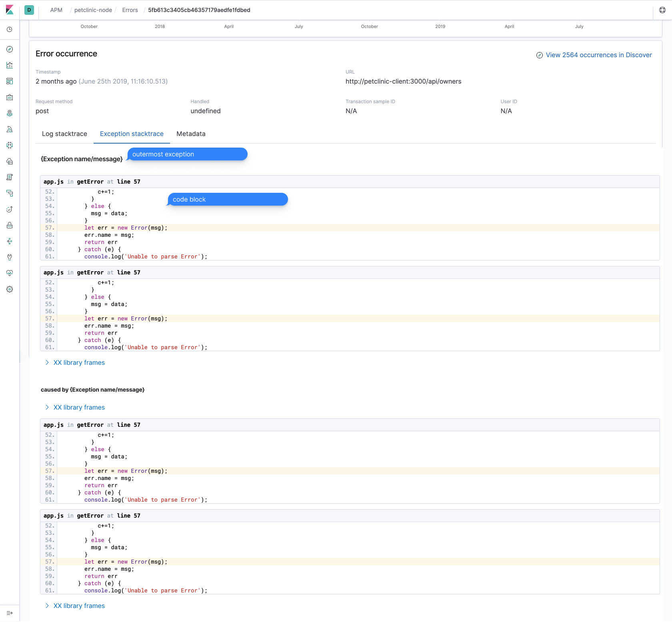Open View 2564 occurrences in Discover link

(598, 55)
